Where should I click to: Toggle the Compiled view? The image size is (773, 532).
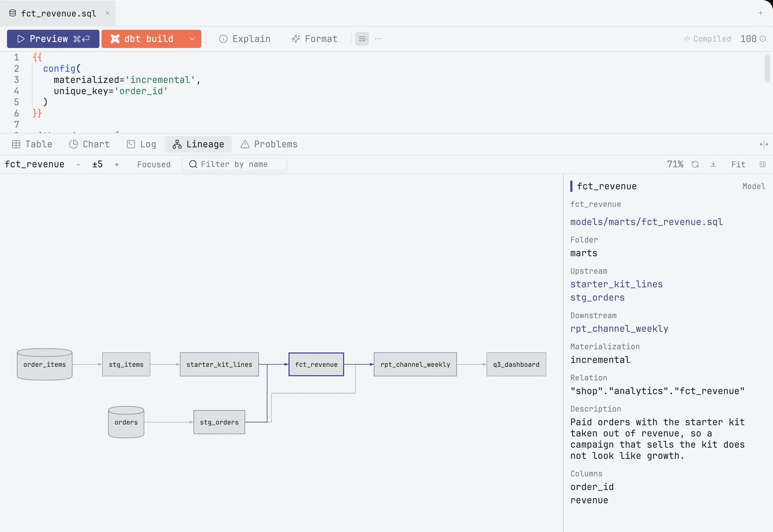(707, 39)
